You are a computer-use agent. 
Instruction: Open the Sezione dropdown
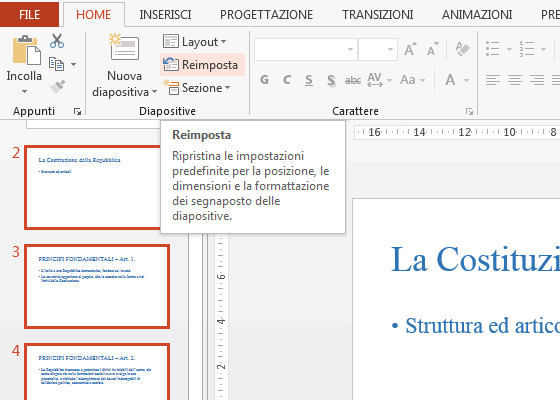coord(197,88)
